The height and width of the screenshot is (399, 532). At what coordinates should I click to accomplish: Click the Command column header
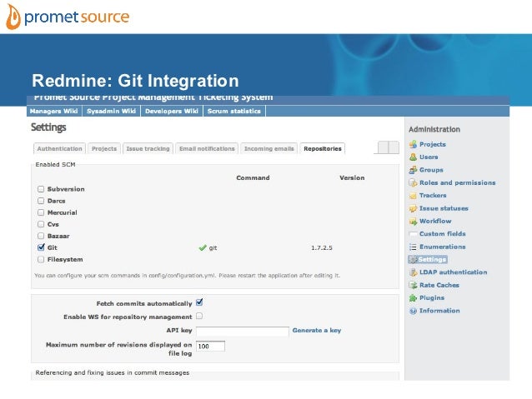(x=253, y=177)
